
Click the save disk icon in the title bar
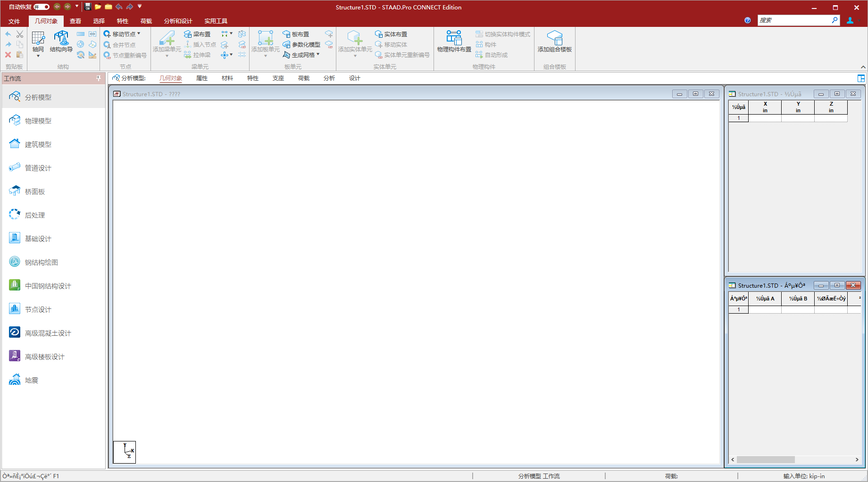coord(88,7)
